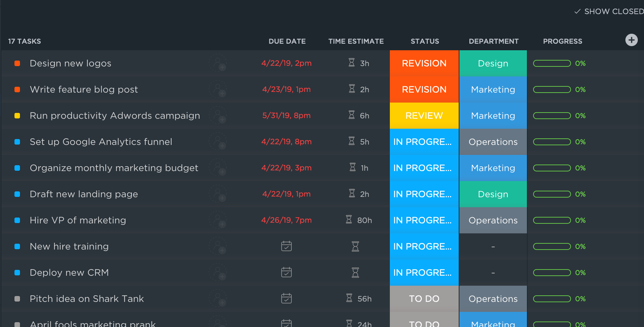The image size is (644, 327).
Task: Click the gray priority marker on Pitch idea on Shark Tank
Action: (x=17, y=298)
